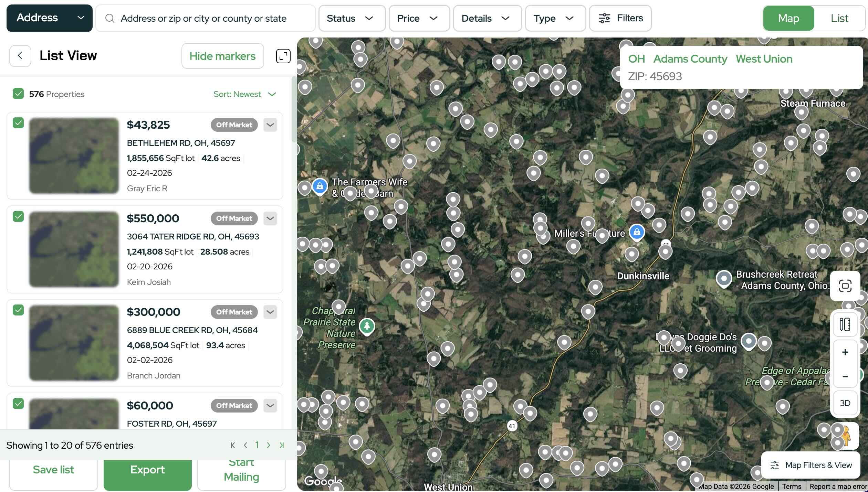Toggle the select-all 576 Properties checkbox
Screen dimensions: 868x492
tap(18, 94)
